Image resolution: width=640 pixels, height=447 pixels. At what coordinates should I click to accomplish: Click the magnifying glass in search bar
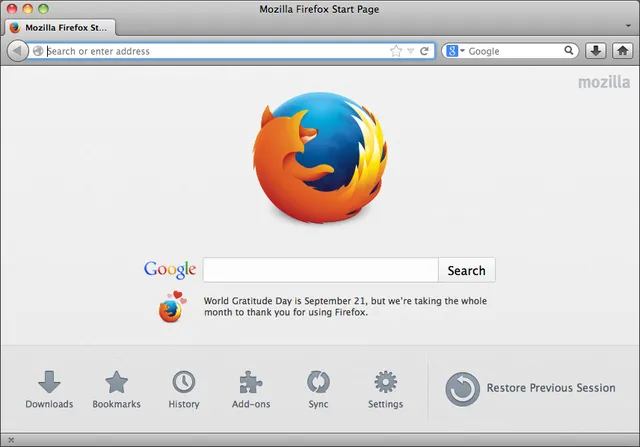[x=569, y=51]
